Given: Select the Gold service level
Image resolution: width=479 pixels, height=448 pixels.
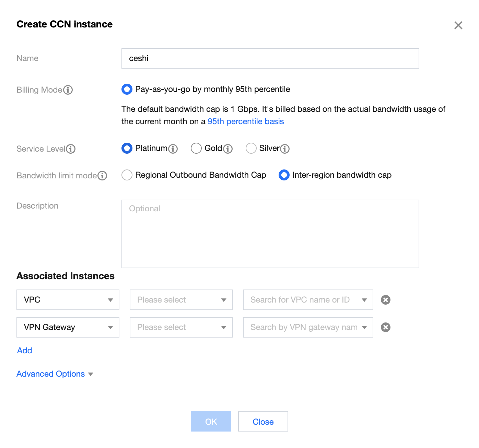Looking at the screenshot, I should coord(196,148).
